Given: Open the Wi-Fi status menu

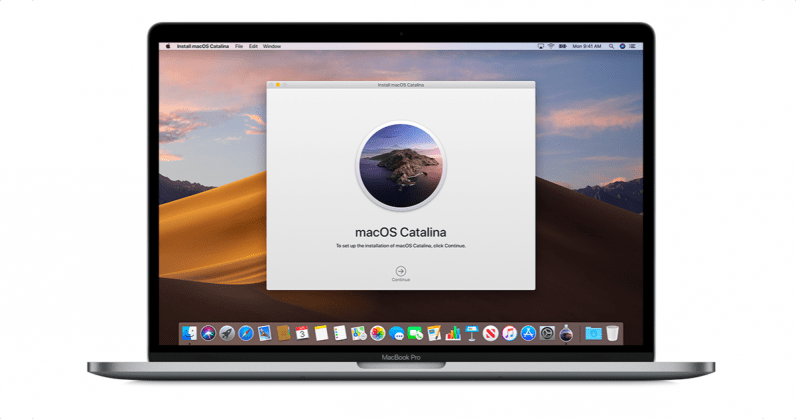Looking at the screenshot, I should pos(551,46).
